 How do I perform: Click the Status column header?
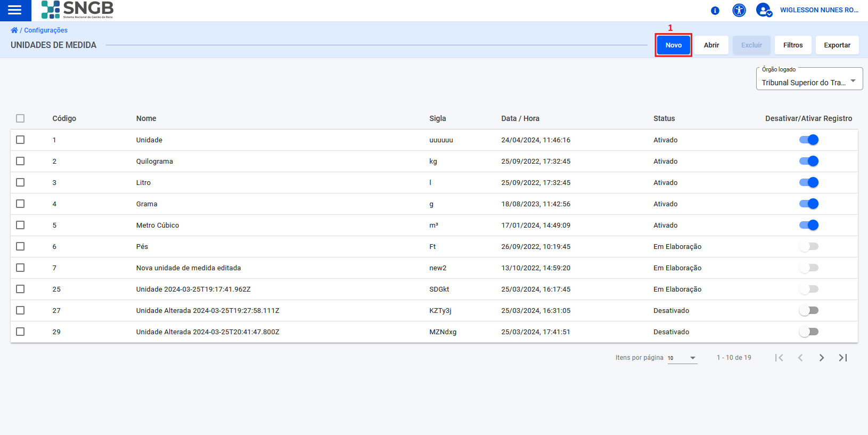pos(664,118)
